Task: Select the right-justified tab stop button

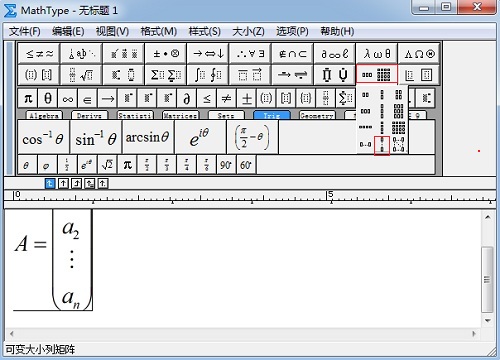Action: coord(77,183)
